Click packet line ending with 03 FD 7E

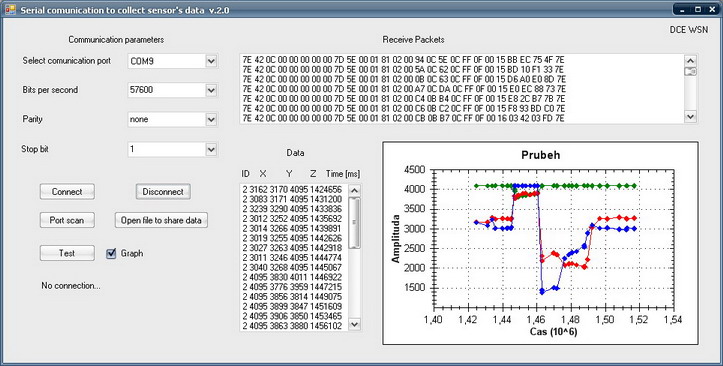click(x=403, y=118)
